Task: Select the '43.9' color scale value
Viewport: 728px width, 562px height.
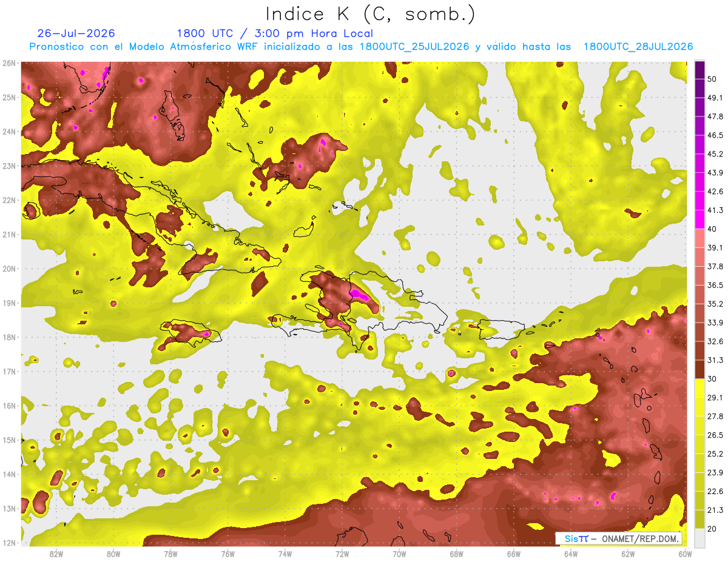Action: coord(715,173)
